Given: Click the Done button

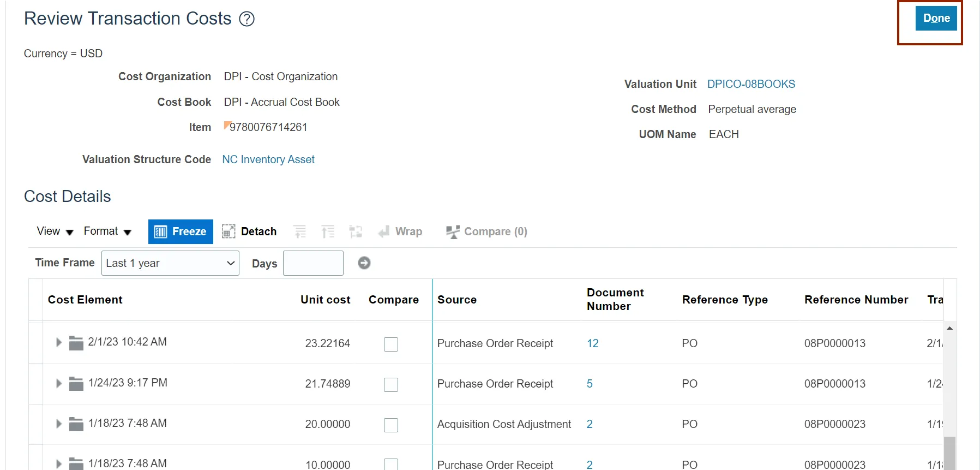Looking at the screenshot, I should 936,19.
